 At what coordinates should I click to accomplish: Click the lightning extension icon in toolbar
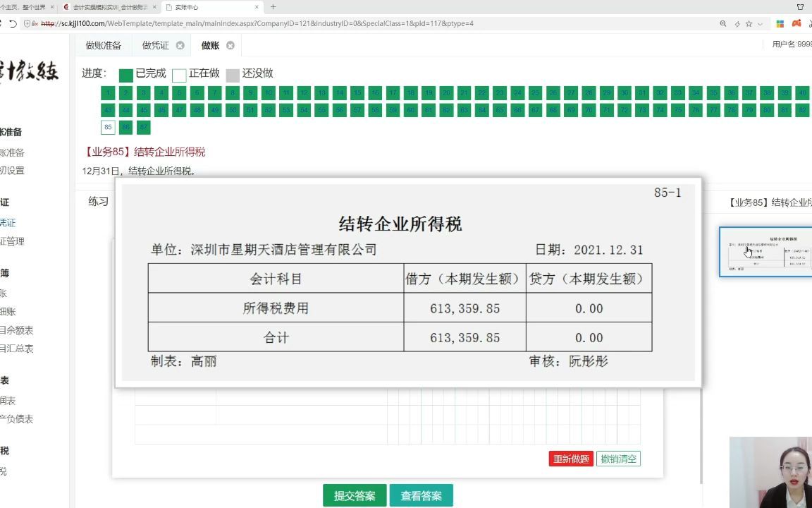[737, 24]
